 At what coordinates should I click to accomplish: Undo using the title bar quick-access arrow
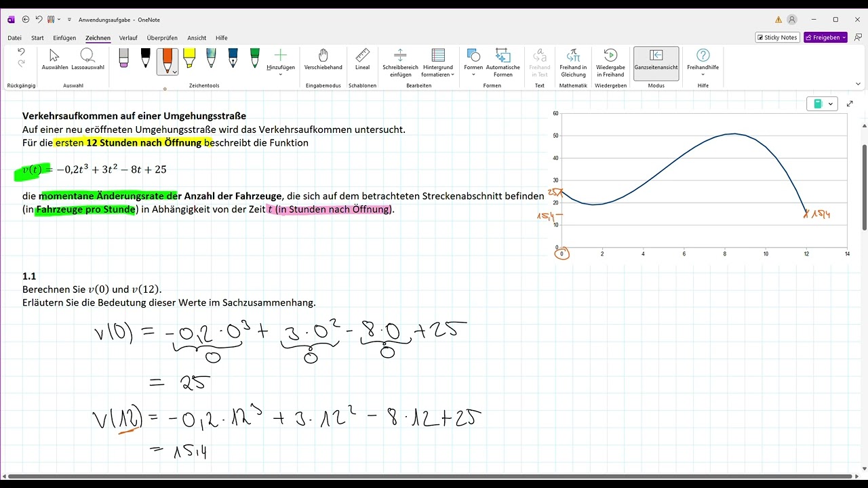point(39,20)
